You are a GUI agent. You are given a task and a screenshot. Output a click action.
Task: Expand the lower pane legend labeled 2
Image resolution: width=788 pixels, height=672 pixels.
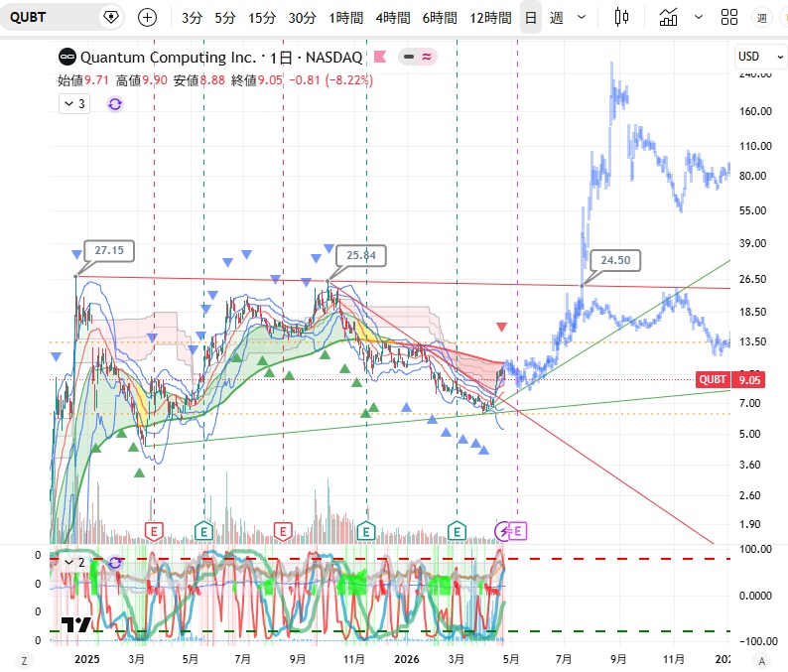[74, 563]
